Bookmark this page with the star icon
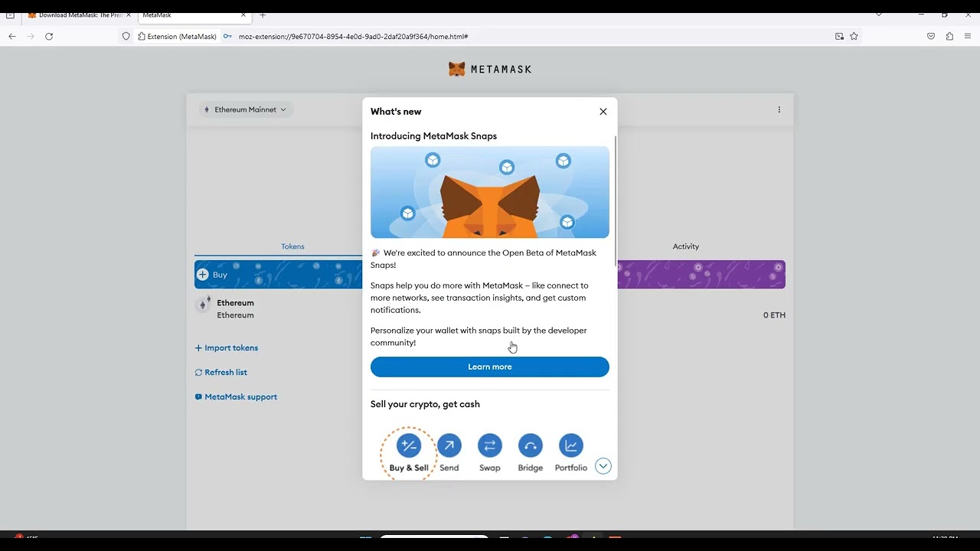980x551 pixels. pos(854,36)
